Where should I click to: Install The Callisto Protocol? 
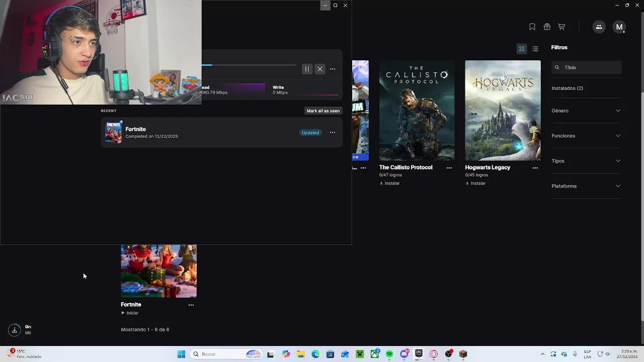pos(389,184)
